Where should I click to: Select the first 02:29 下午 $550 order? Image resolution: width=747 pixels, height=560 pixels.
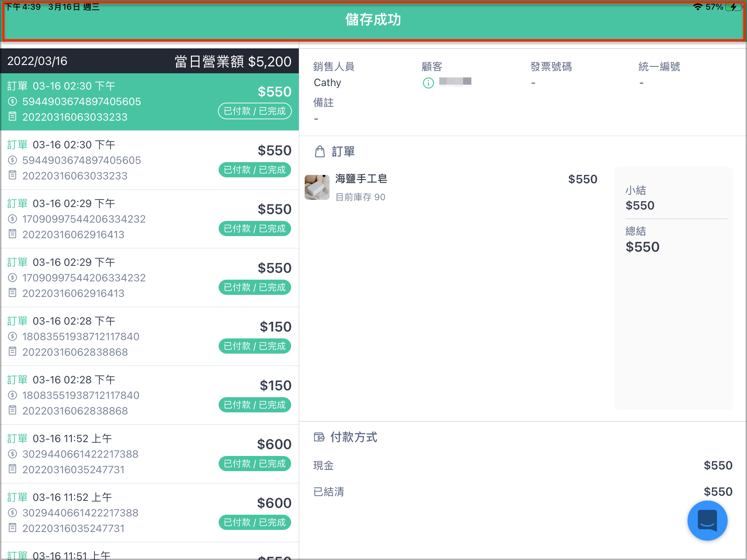(x=150, y=219)
